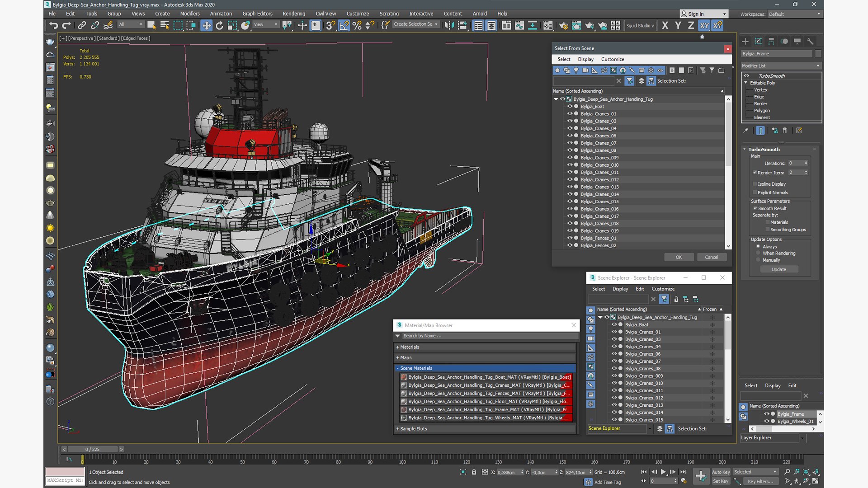The height and width of the screenshot is (488, 868).
Task: Uncheck Smooth Result checkbox
Action: 755,208
